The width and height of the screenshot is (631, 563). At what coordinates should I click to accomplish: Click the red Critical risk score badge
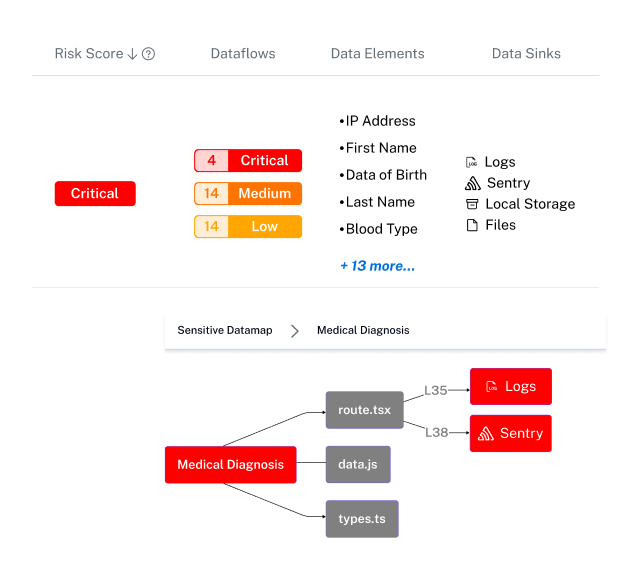click(x=95, y=194)
